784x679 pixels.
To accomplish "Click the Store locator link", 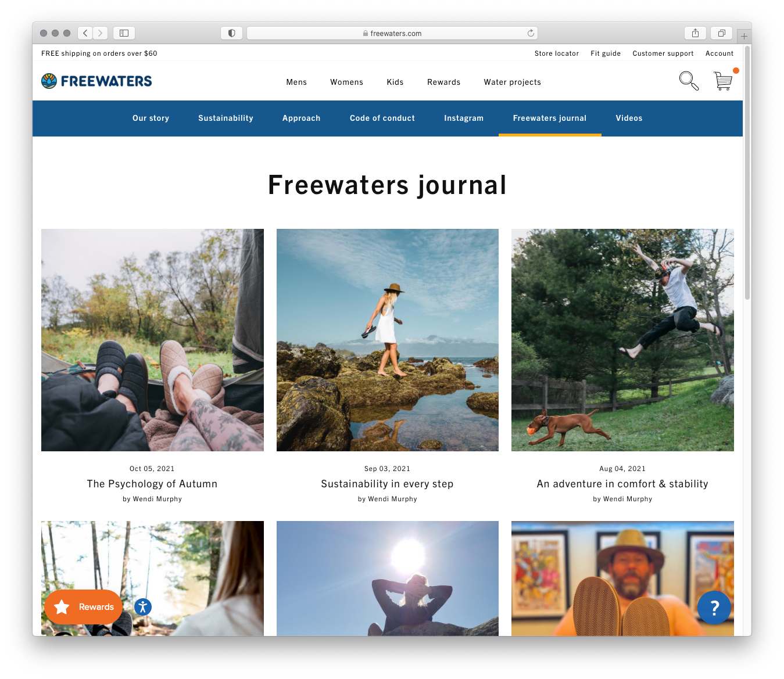I will (557, 53).
